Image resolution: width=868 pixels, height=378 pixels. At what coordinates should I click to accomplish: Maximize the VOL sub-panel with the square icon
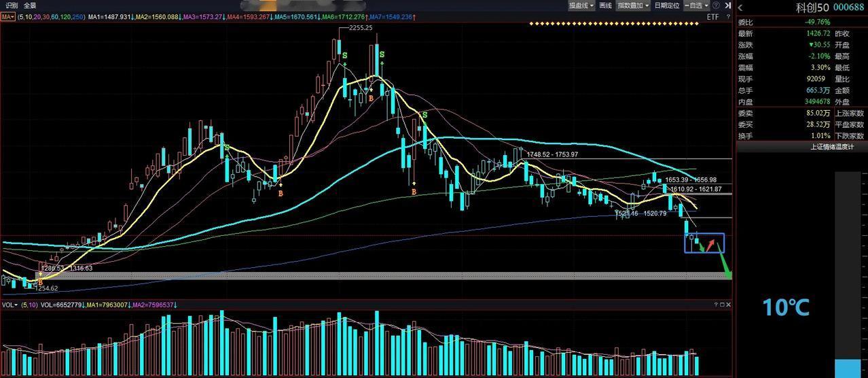[722, 305]
